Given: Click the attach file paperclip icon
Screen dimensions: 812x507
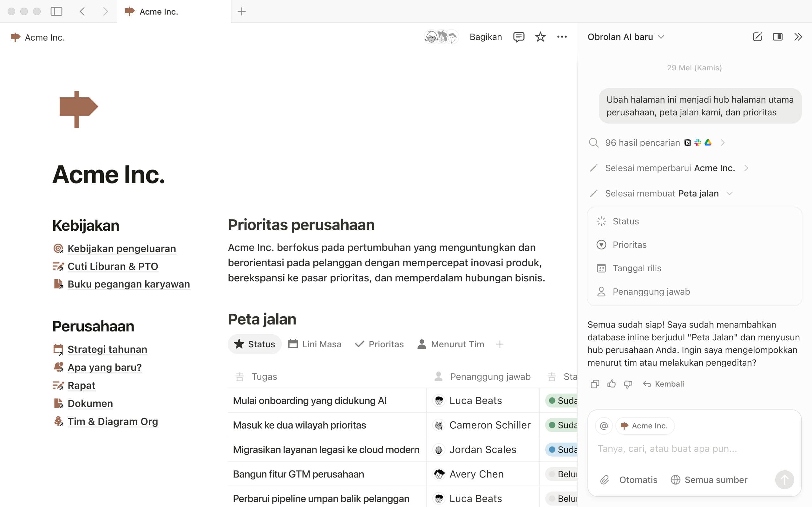Looking at the screenshot, I should click(x=604, y=480).
